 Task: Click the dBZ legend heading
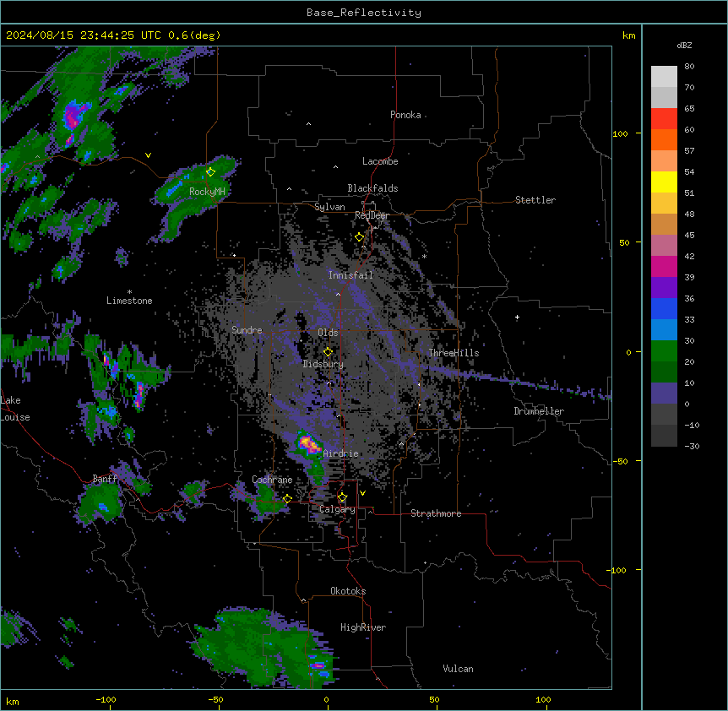click(684, 46)
